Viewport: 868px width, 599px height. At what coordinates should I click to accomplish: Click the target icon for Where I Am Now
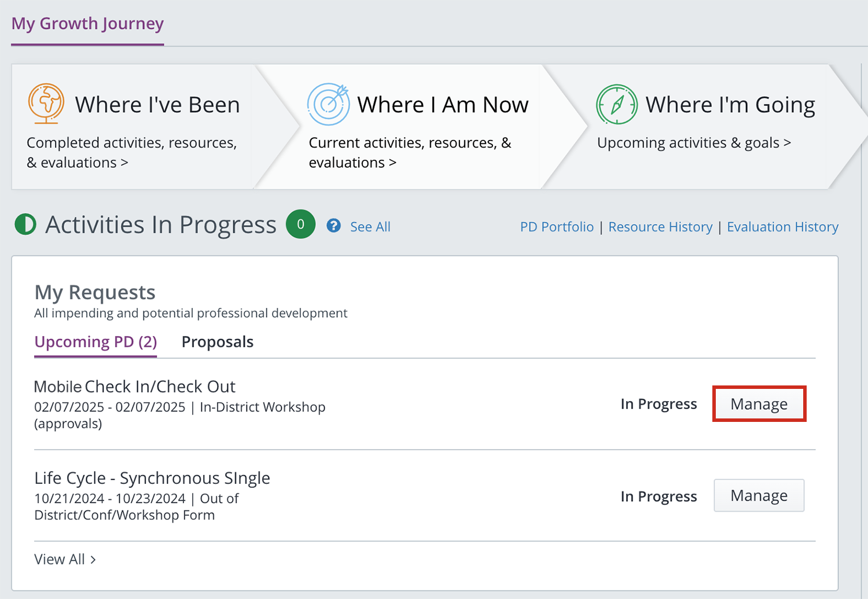tap(328, 104)
